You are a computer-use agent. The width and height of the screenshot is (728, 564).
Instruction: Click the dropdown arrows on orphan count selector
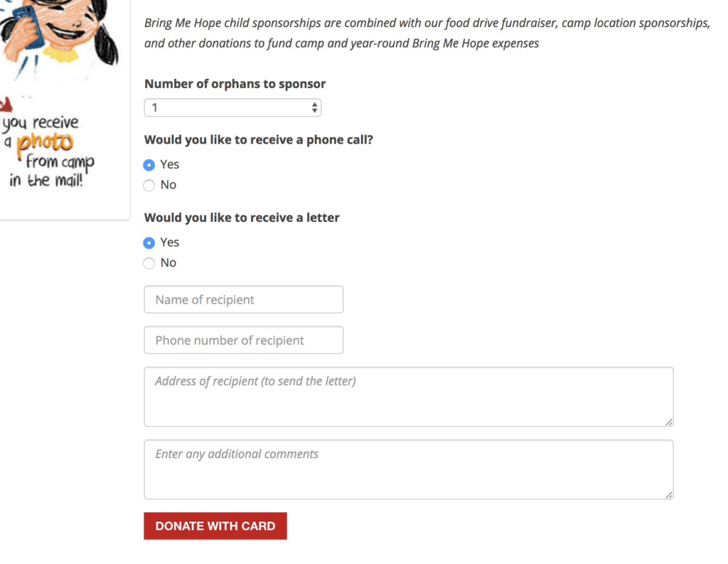pos(314,108)
